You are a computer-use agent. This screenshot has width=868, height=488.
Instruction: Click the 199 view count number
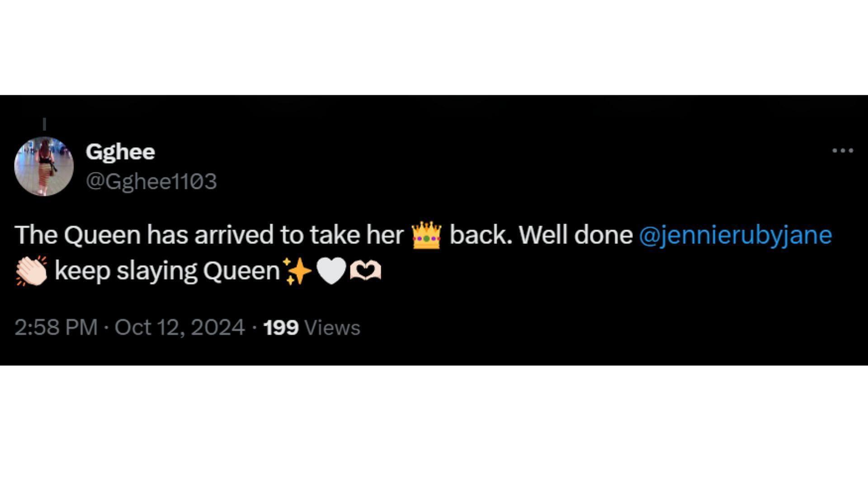point(281,328)
